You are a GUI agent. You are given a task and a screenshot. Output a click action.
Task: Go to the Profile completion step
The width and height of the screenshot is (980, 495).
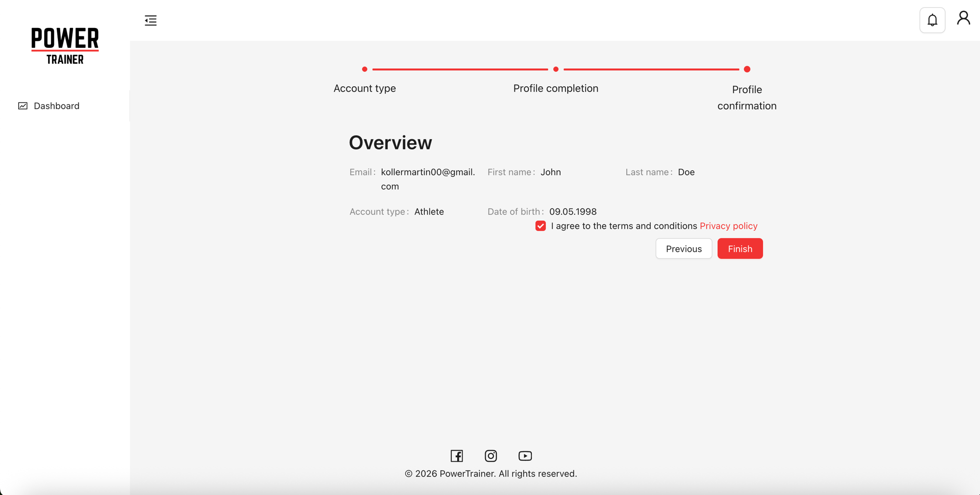coord(556,89)
